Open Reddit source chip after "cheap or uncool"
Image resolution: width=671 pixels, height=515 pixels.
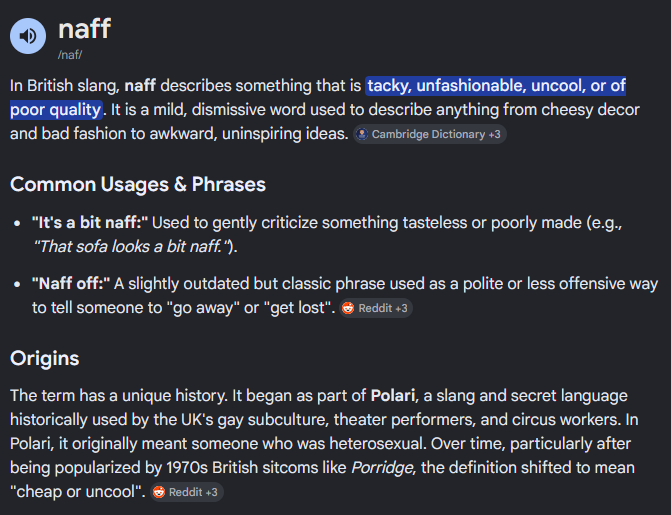[187, 492]
